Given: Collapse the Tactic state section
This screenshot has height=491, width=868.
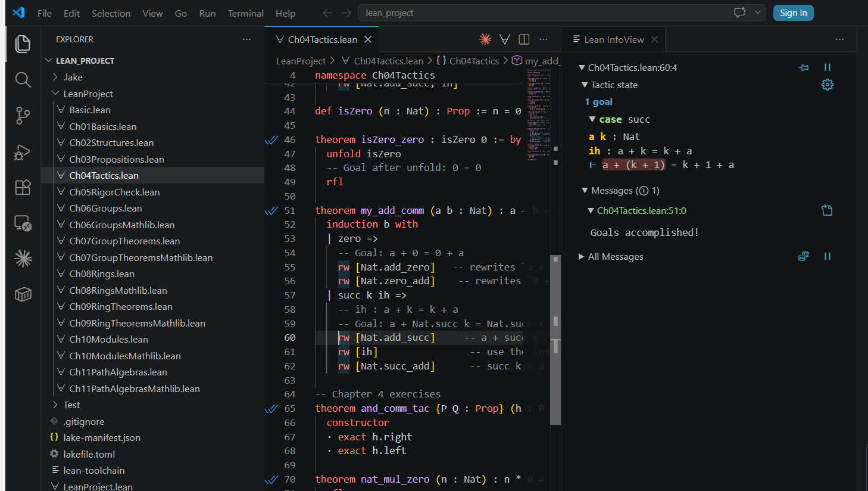Looking at the screenshot, I should (585, 85).
